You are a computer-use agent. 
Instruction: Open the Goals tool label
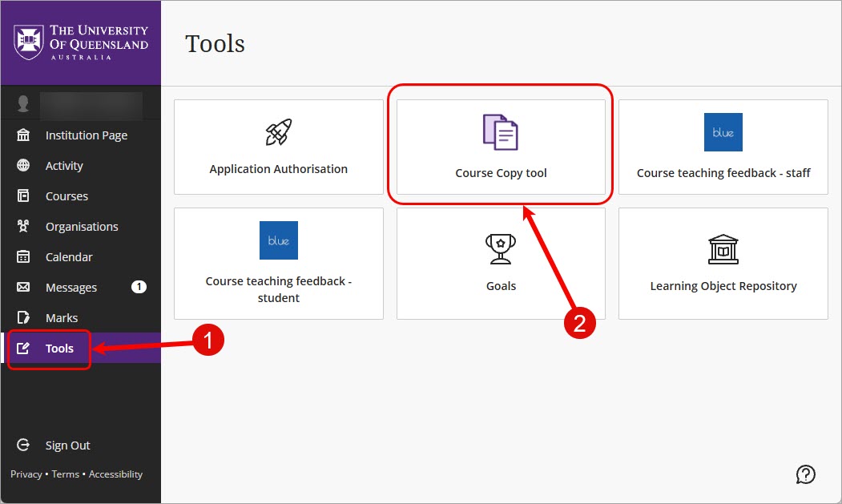click(x=501, y=286)
